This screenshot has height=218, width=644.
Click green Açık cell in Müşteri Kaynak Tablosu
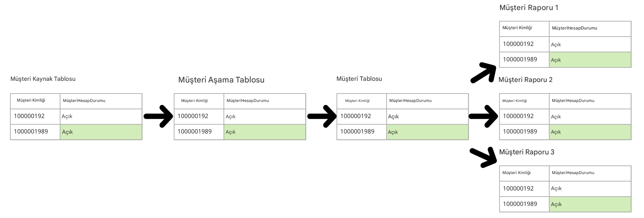click(101, 132)
